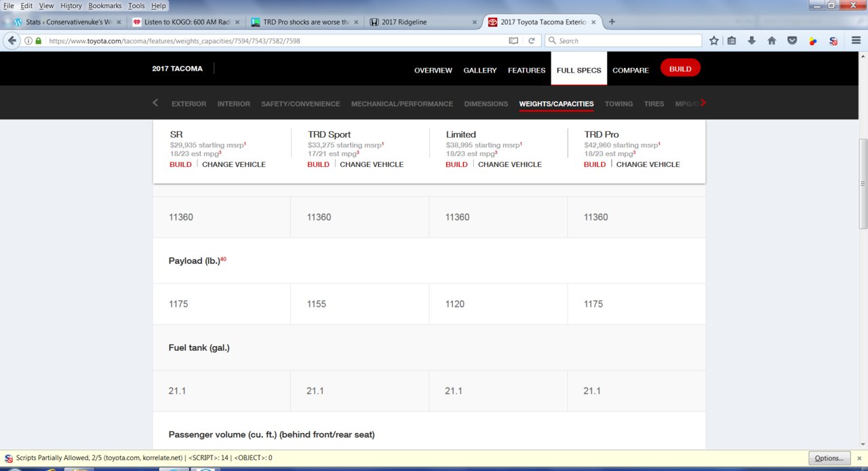Viewport: 868px width, 471px height.
Task: Click CHANGE VEHICLE under TRD Sport
Action: point(372,164)
